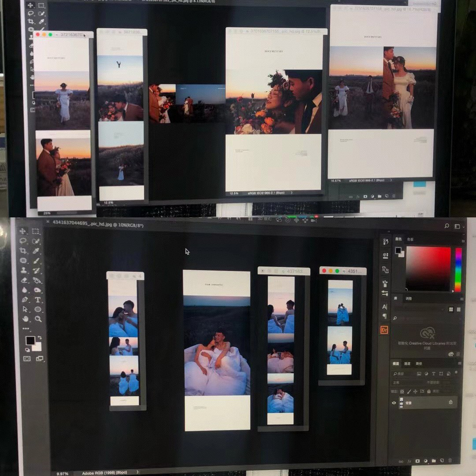Switch to the 色板 swatches tab
476x476 pixels.
(x=410, y=239)
